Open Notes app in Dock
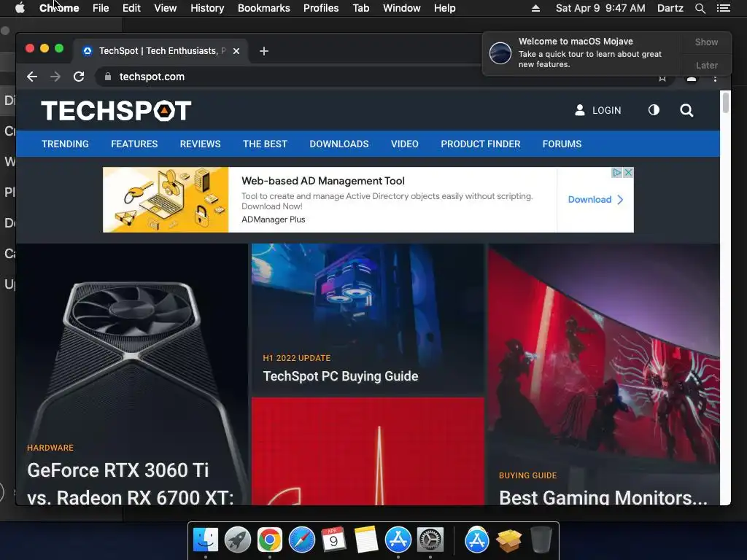Image resolution: width=747 pixels, height=560 pixels. pos(366,540)
